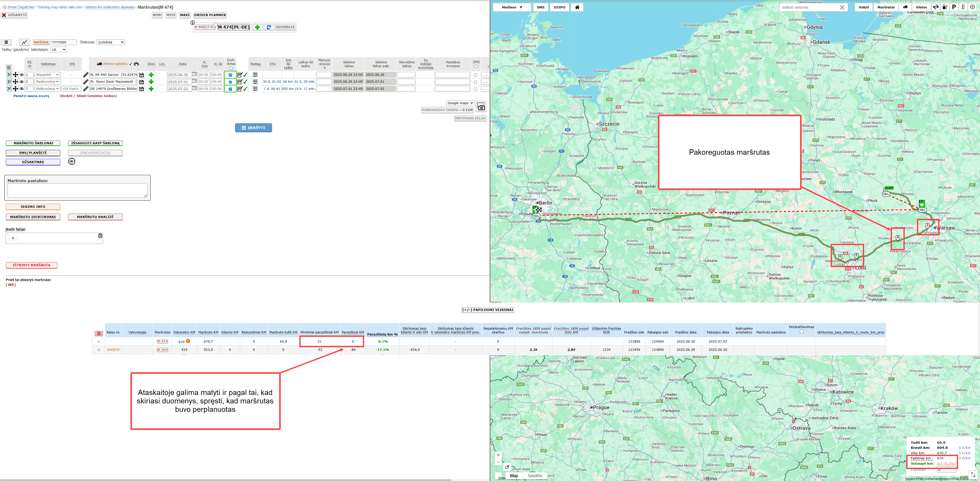Image resolution: width=980 pixels, height=481 pixels.
Task: Click the ĮRAŠYTI save button
Action: click(x=253, y=128)
